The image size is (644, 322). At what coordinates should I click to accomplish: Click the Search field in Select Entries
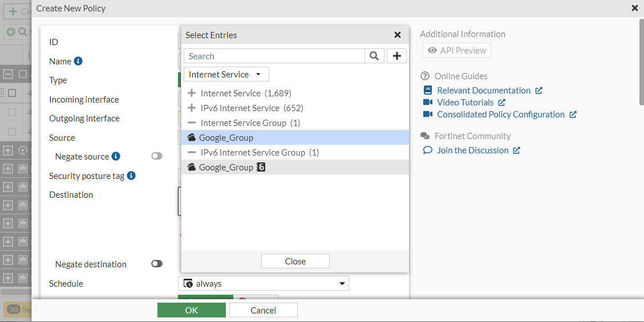pos(274,56)
